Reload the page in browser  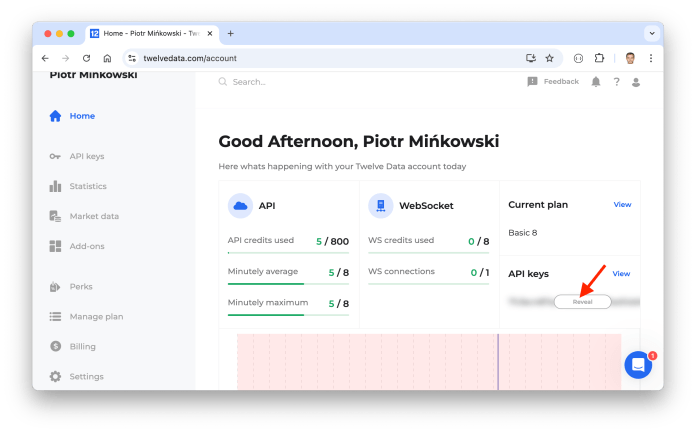pyautogui.click(x=86, y=58)
